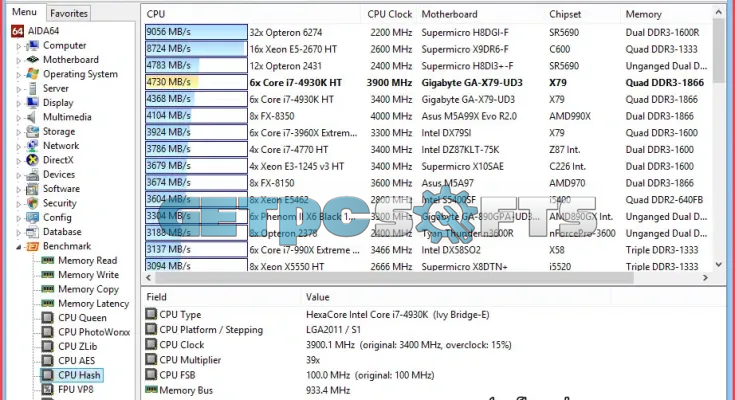Click the Memory Read RAM icon
The height and width of the screenshot is (400, 735).
coord(47,260)
